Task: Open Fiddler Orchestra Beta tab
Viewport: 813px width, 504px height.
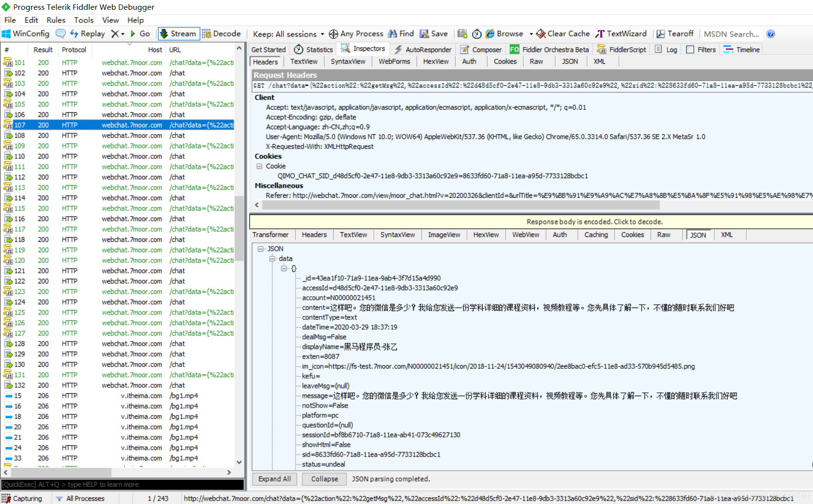Action: [x=549, y=49]
